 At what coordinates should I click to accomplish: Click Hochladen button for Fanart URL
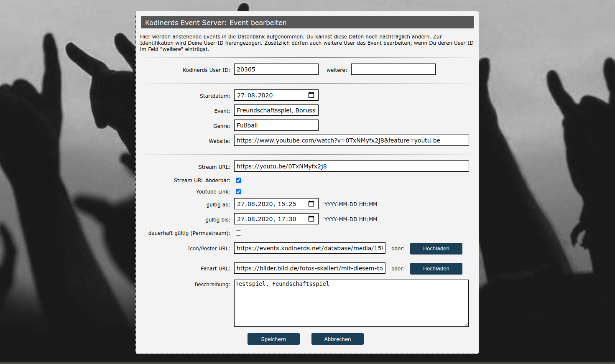pyautogui.click(x=436, y=269)
